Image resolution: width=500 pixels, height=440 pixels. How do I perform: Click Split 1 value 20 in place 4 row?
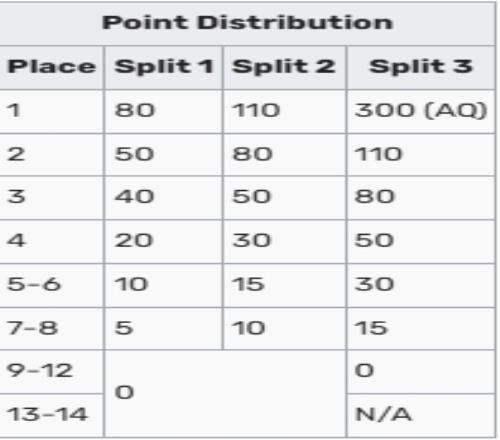click(134, 240)
